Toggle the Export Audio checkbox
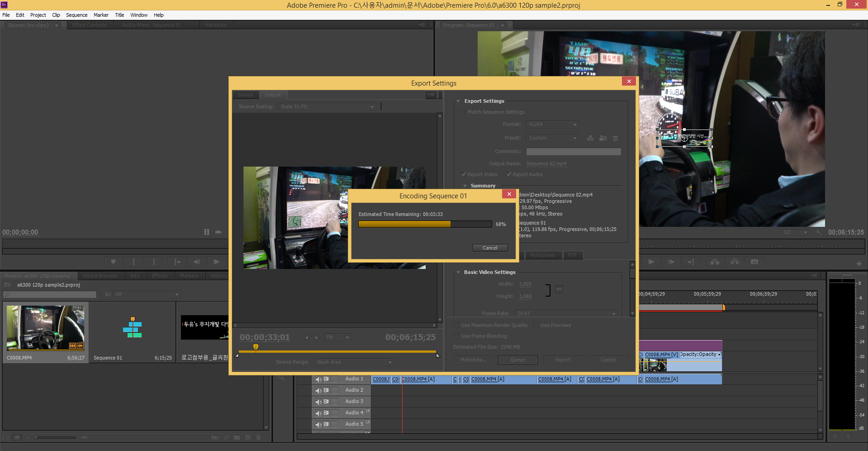Screen dimensions: 868x451 [509, 174]
